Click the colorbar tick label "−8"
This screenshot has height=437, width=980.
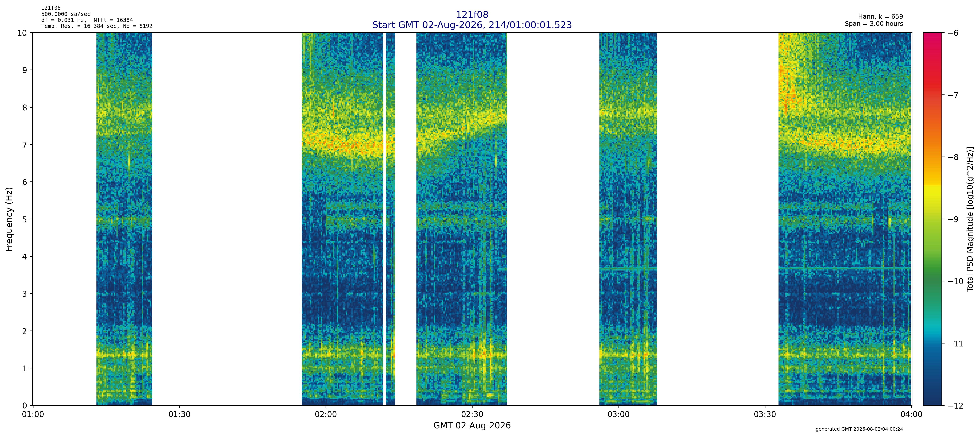coord(953,157)
